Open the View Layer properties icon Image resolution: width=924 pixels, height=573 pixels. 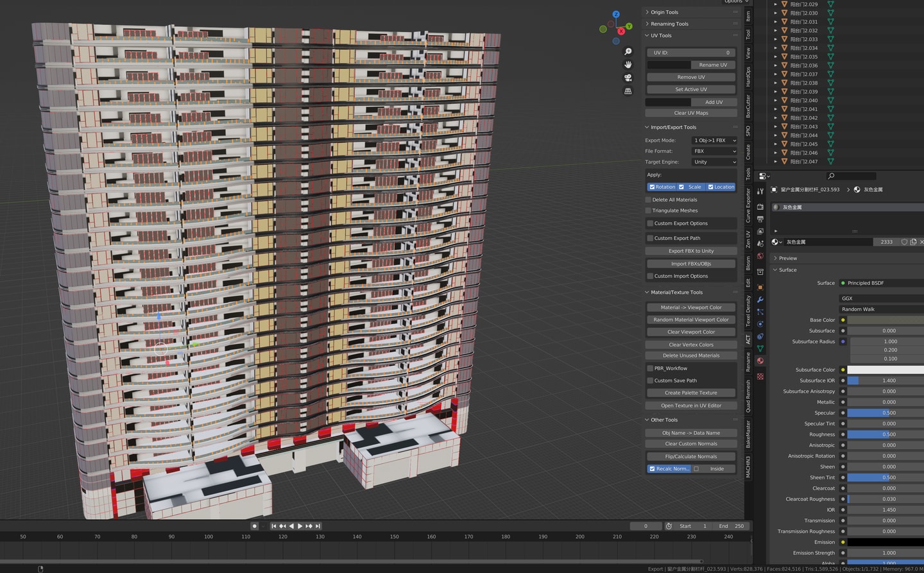760,232
